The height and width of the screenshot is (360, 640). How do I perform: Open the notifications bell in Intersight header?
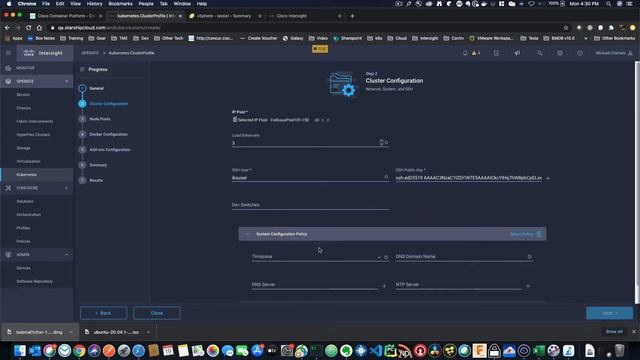pyautogui.click(x=465, y=53)
